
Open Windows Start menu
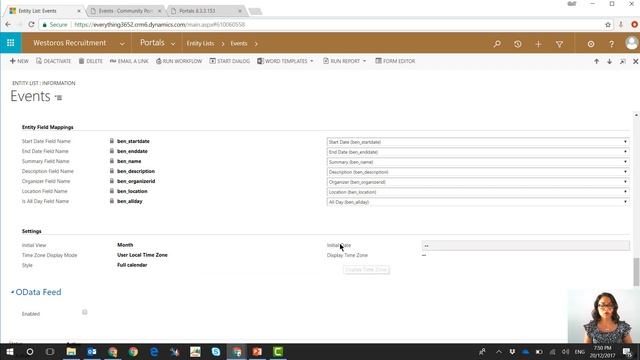[10, 351]
